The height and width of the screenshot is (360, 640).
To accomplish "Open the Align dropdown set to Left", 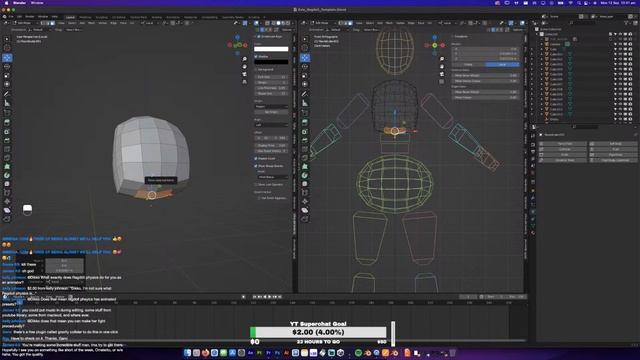I will coord(271,125).
